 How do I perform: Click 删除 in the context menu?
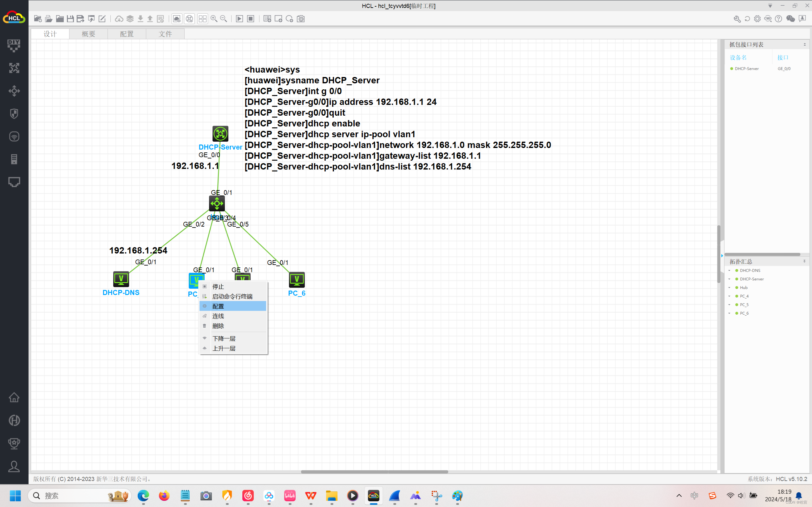[218, 326]
